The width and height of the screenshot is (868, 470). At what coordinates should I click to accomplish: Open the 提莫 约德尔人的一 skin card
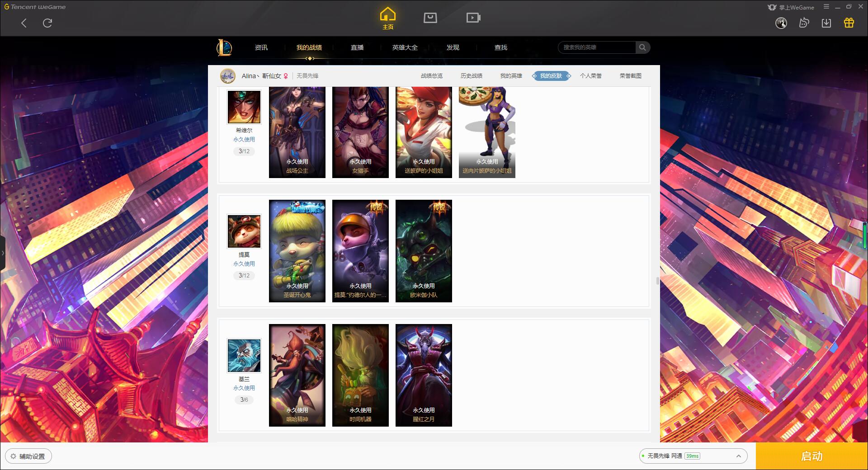click(x=360, y=251)
